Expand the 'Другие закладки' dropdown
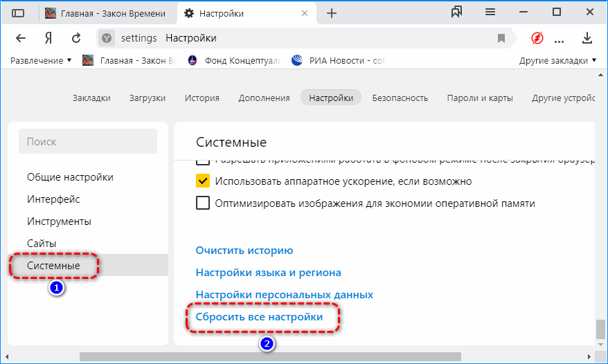 pos(558,60)
